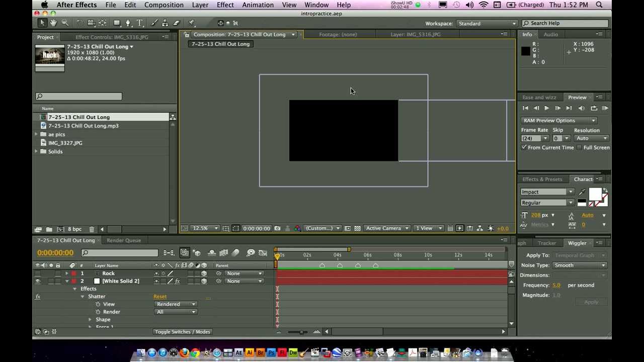Viewport: 644px width, 362px height.
Task: Hide the White Solid 2 layer
Action: [x=38, y=281]
